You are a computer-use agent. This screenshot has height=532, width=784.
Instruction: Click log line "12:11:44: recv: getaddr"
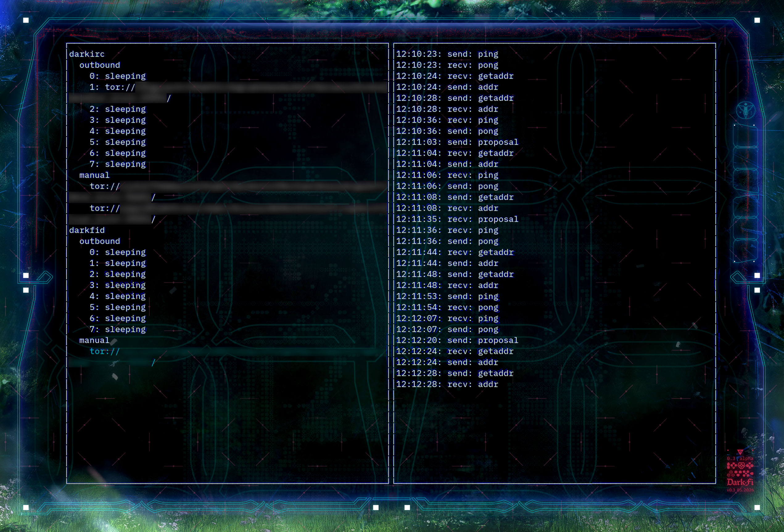point(455,252)
